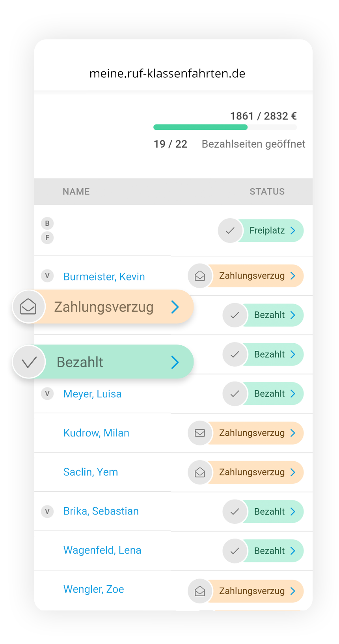Expand the Freiplatz status chevron

click(293, 230)
